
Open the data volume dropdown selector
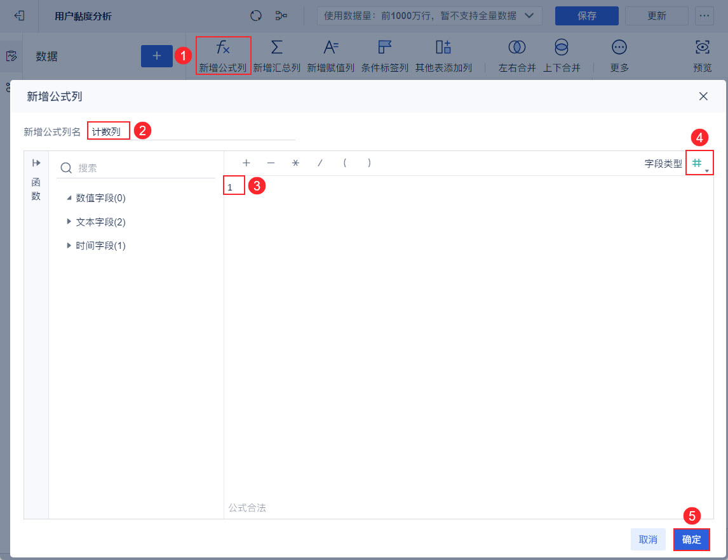(429, 16)
